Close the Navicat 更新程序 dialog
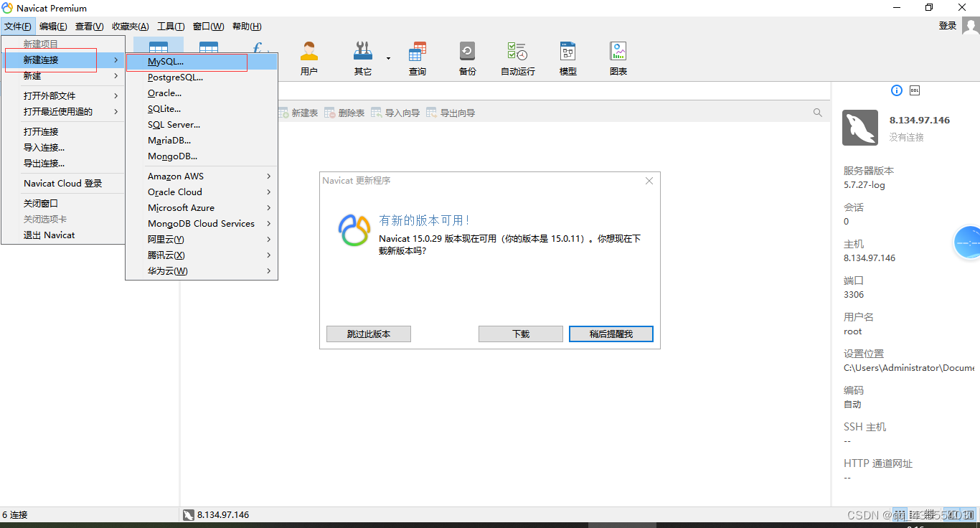The image size is (980, 528). point(649,181)
